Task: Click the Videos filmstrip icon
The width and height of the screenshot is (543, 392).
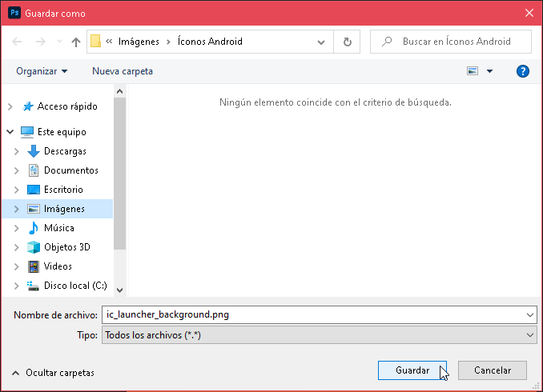Action: pyautogui.click(x=34, y=266)
